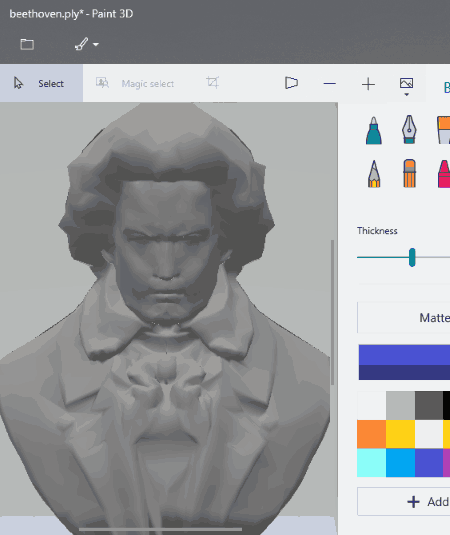Click the canvas horizontal scrollbar
Image resolution: width=450 pixels, height=535 pixels.
[x=160, y=530]
